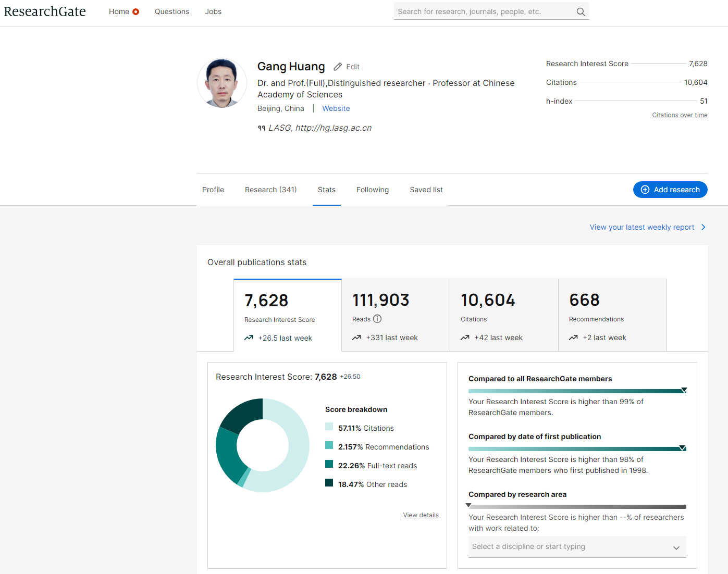Click the Score breakdown label
Viewport: 728px width, 574px height.
pyautogui.click(x=356, y=409)
